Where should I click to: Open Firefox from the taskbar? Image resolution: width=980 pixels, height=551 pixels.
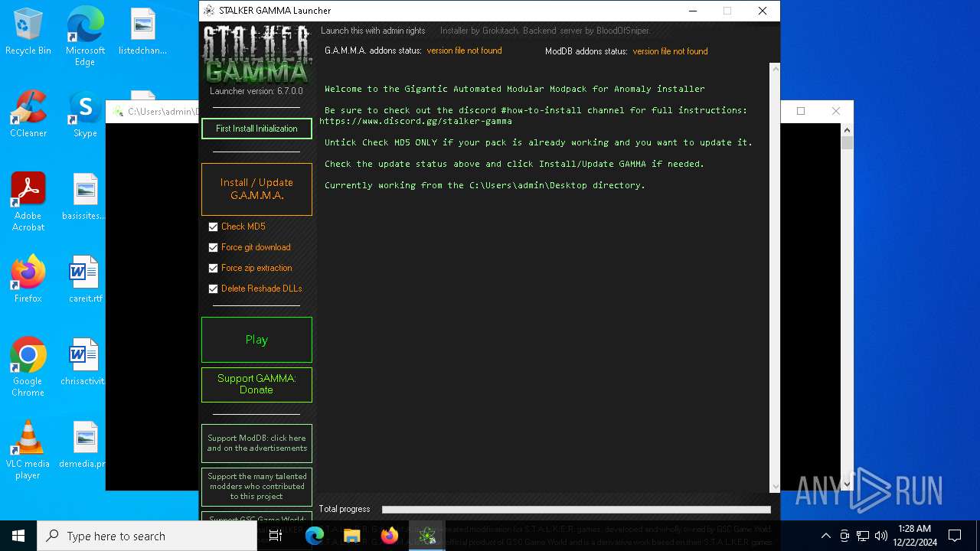click(390, 536)
